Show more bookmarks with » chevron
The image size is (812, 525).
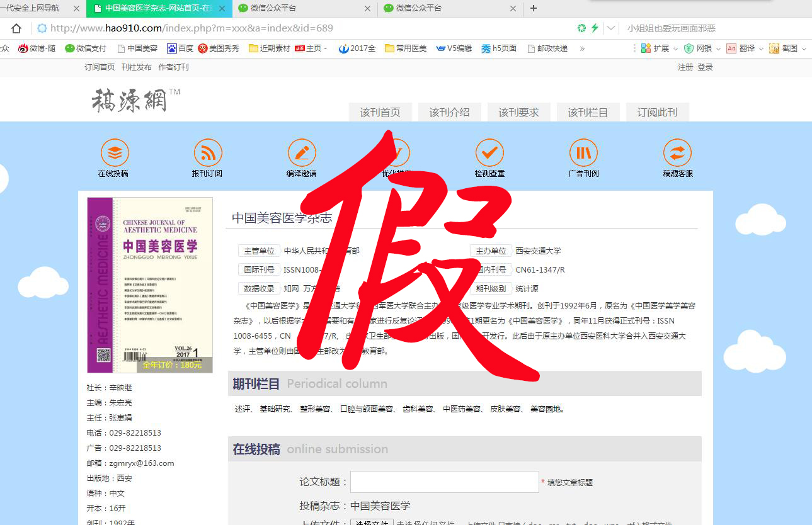click(582, 48)
